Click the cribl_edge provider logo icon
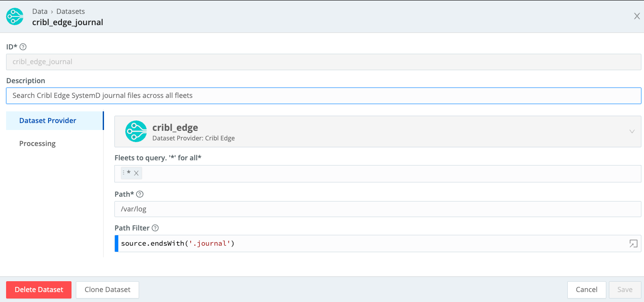This screenshot has width=644, height=302. point(136,131)
